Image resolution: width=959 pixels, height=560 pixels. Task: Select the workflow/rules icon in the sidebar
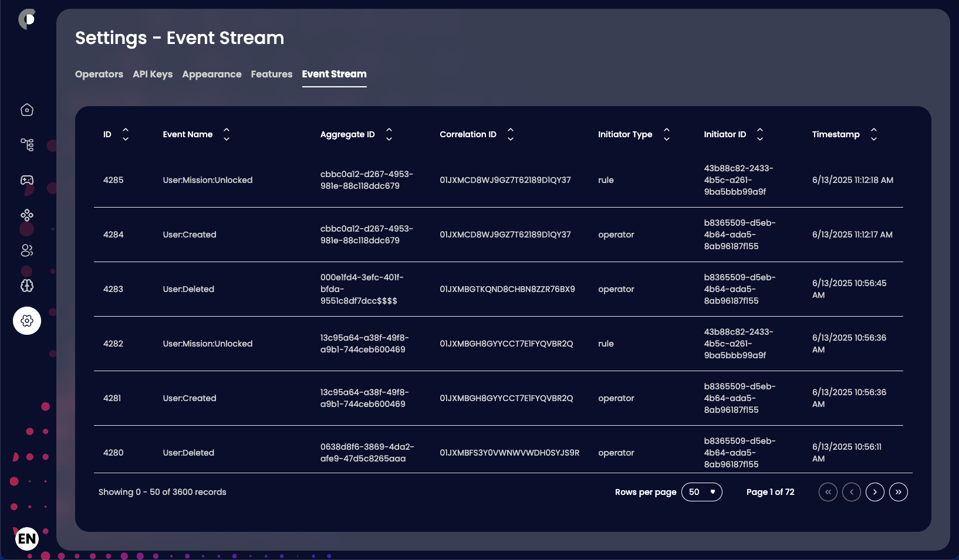26,145
